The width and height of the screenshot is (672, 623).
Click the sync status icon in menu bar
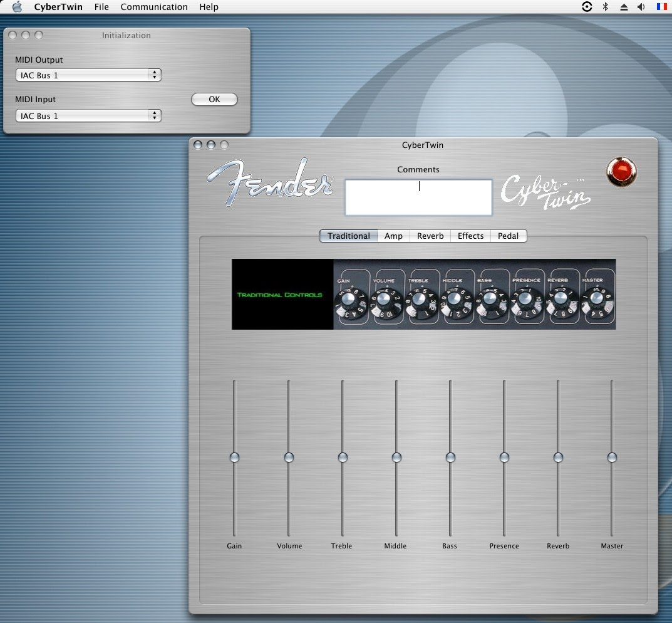pyautogui.click(x=587, y=7)
